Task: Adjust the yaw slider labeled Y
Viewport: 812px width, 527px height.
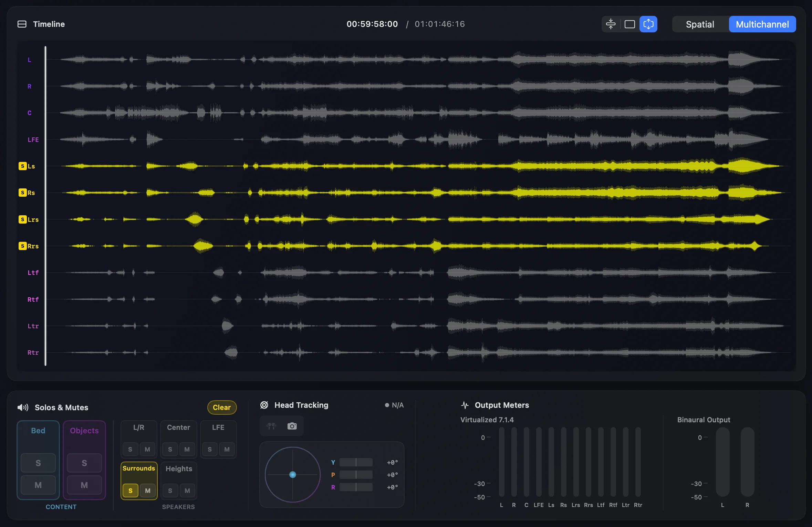Action: (x=355, y=462)
